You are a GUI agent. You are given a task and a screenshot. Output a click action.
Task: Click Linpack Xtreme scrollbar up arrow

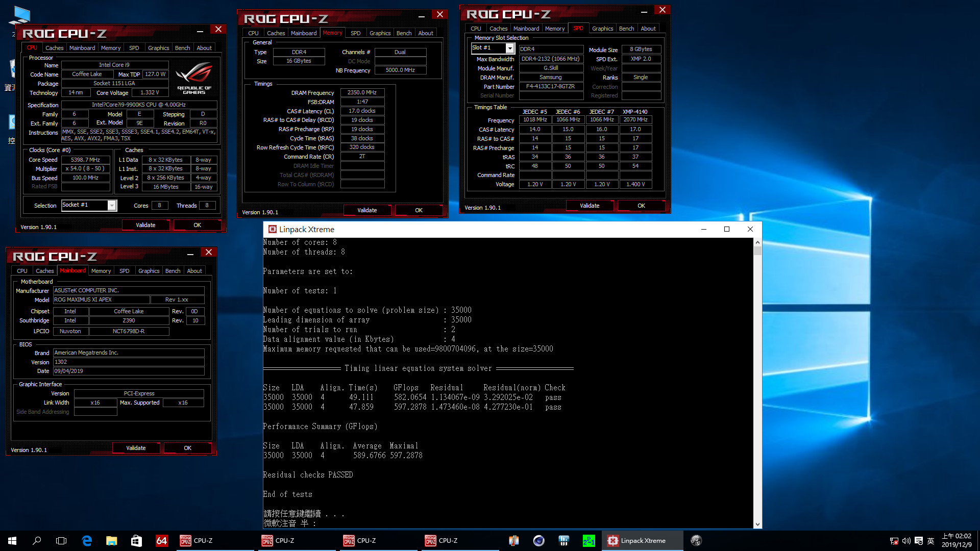pyautogui.click(x=757, y=242)
